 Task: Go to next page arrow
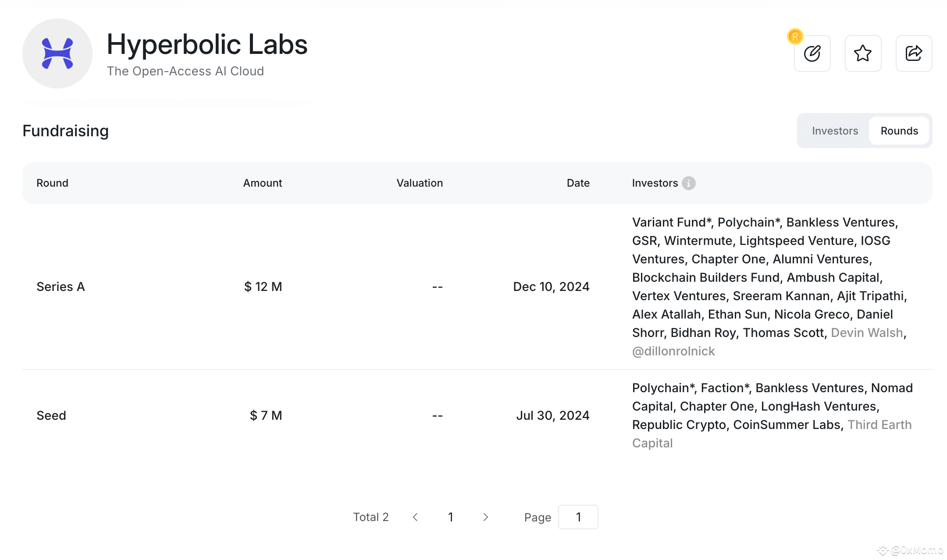485,517
